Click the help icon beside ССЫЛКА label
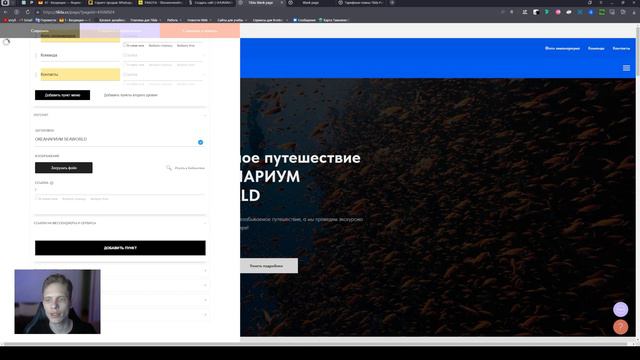640x360 pixels. coord(51,183)
